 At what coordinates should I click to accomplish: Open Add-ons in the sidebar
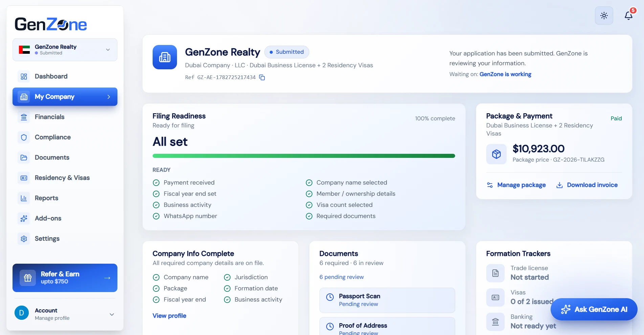coord(65,218)
